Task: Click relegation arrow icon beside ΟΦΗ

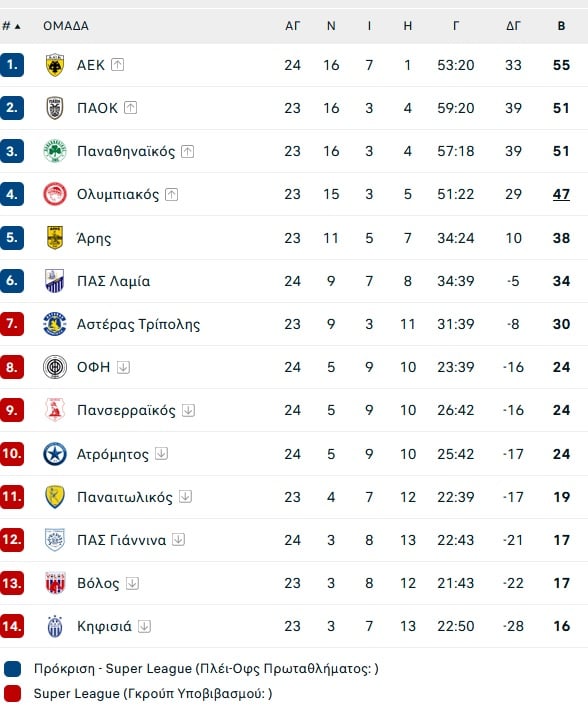Action: pos(123,367)
